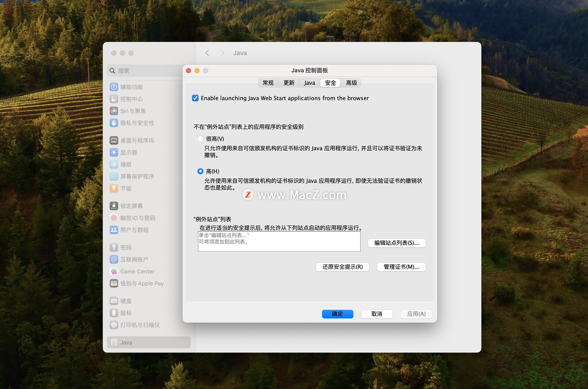588x389 pixels.
Task: Open 桌面与程序坞 icon in sidebar
Action: point(114,140)
